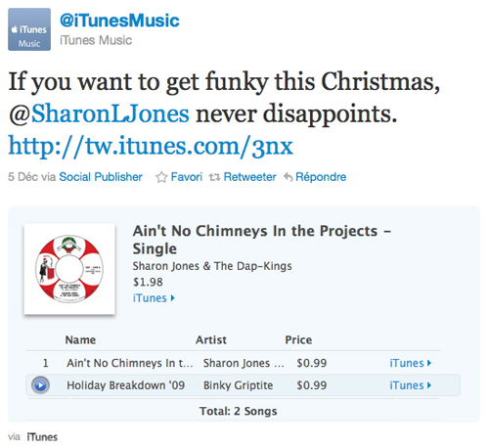Viewport: 489px width, 448px height.
Task: Click the Répondre text link
Action: [321, 177]
